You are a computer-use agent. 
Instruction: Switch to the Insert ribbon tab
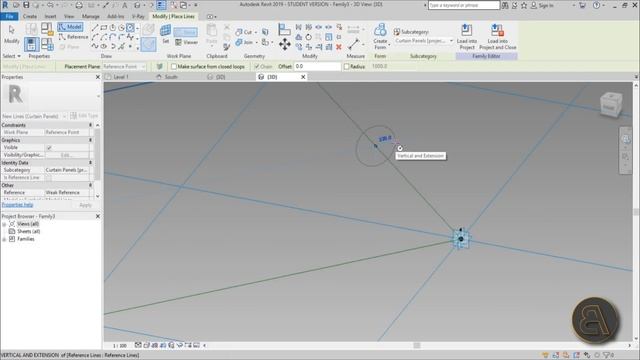[x=51, y=16]
